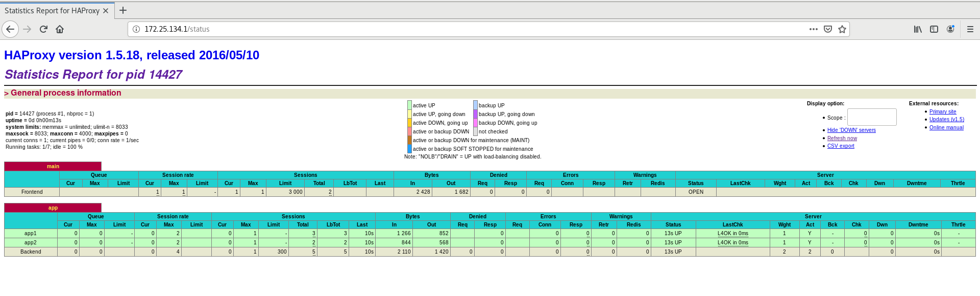Screen dimensions: 980x296
Task: Click the CSV export link
Action: point(841,146)
